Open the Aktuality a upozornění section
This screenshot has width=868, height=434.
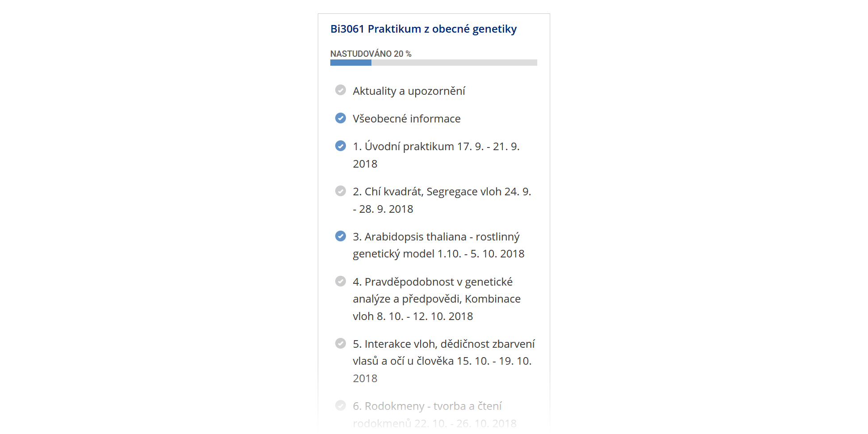click(409, 91)
